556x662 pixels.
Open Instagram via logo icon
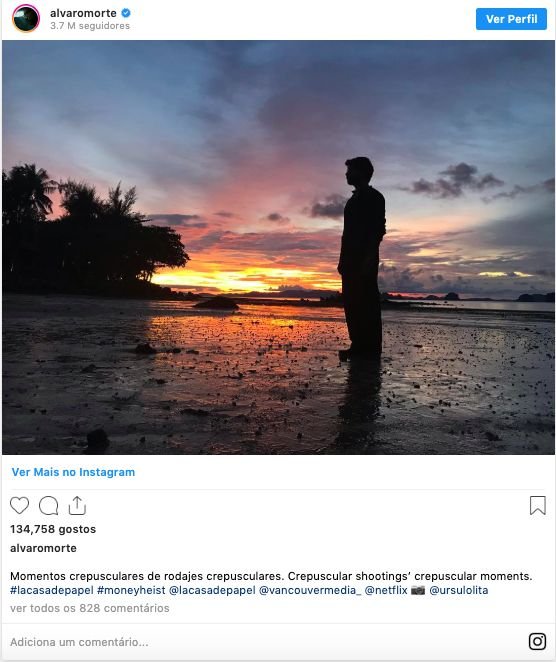pyautogui.click(x=537, y=641)
